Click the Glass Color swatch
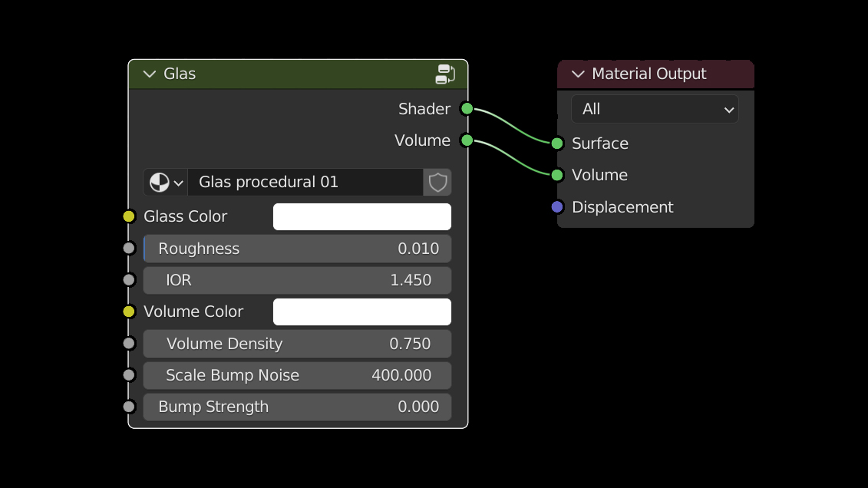The image size is (868, 488). click(x=361, y=217)
